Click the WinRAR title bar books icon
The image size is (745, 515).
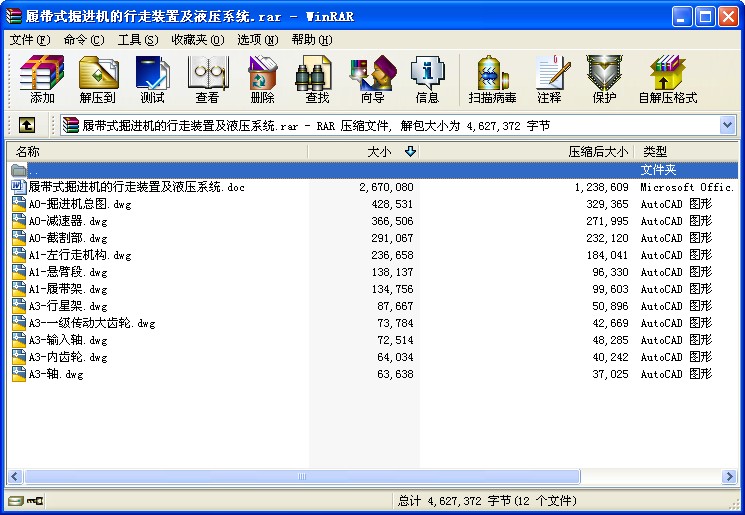[13, 16]
